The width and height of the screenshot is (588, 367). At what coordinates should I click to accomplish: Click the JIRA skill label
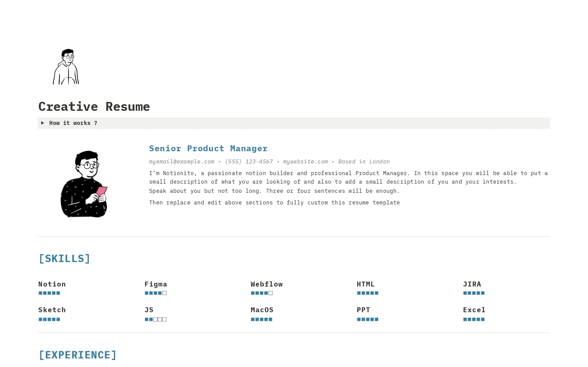[472, 284]
